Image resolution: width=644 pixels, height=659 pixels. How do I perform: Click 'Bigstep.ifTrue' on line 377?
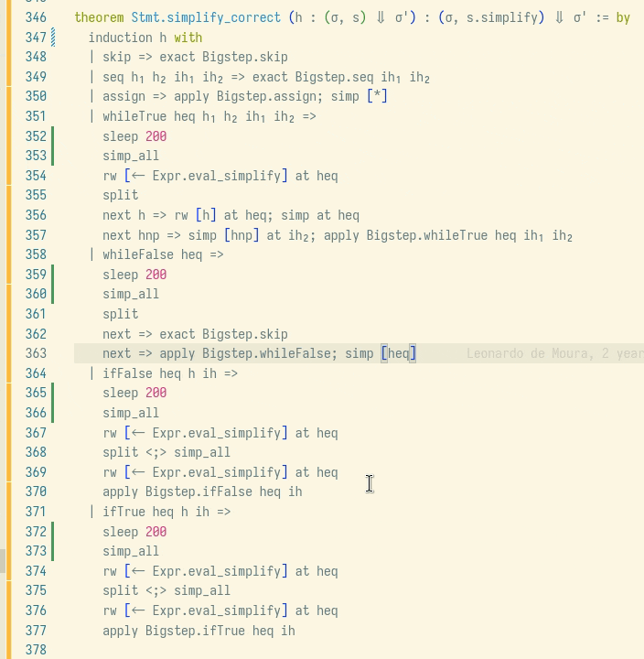click(x=195, y=631)
